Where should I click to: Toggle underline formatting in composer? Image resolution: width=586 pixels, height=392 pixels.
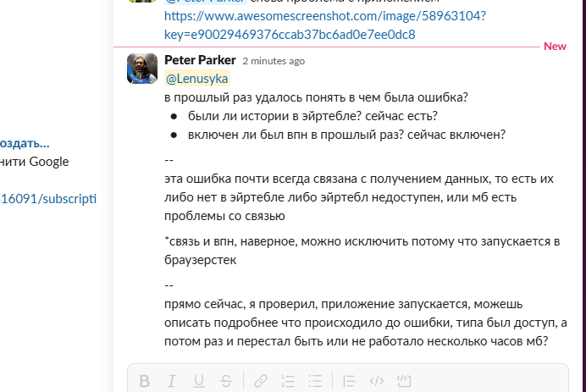198,380
